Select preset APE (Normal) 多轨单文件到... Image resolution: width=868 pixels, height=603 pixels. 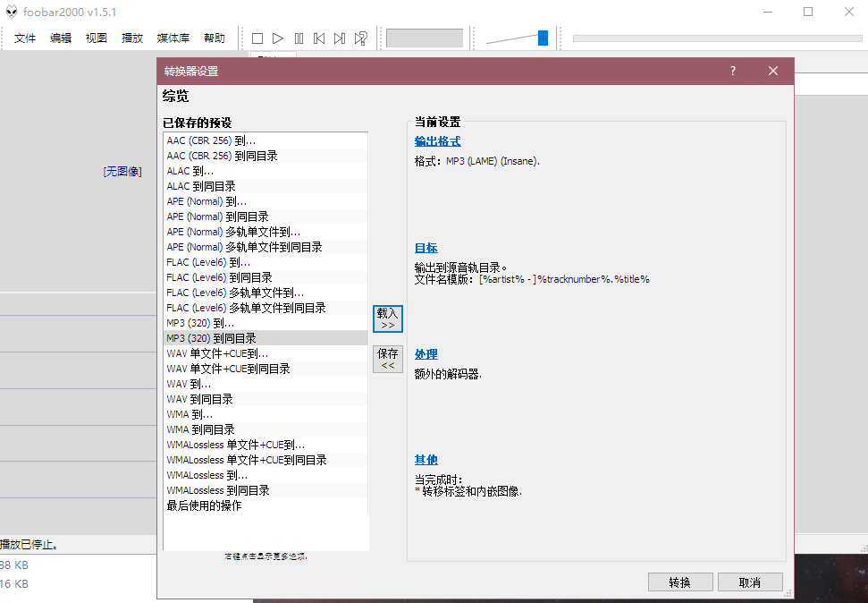[265, 232]
